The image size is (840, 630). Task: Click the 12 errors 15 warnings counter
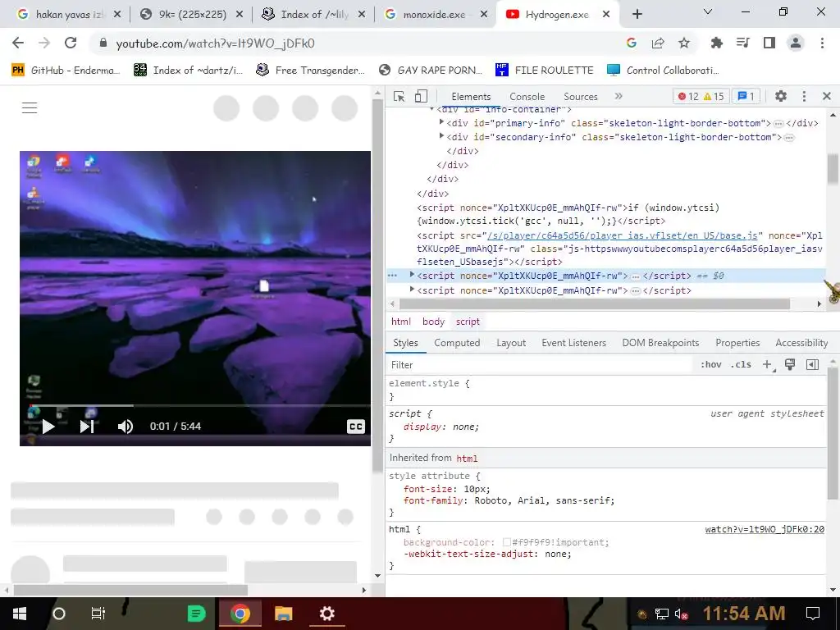(x=701, y=97)
